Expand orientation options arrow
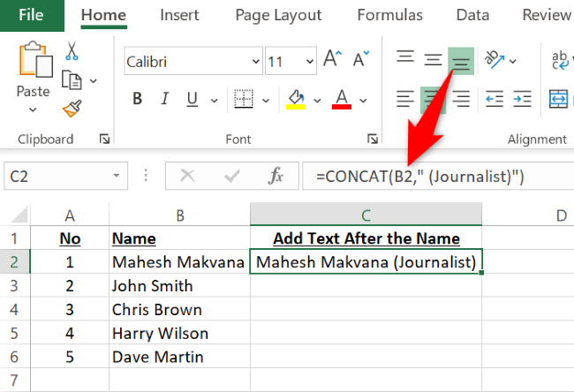The height and width of the screenshot is (392, 574). 513,61
